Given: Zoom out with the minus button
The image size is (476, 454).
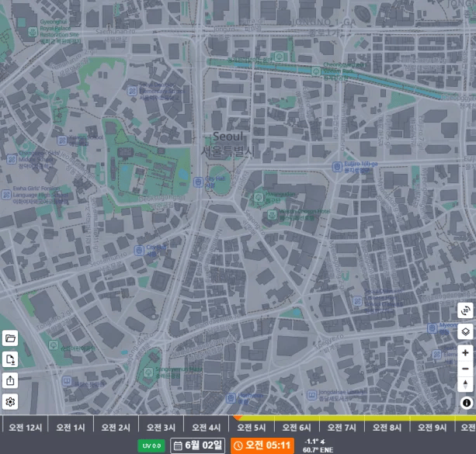Looking at the screenshot, I should [465, 369].
